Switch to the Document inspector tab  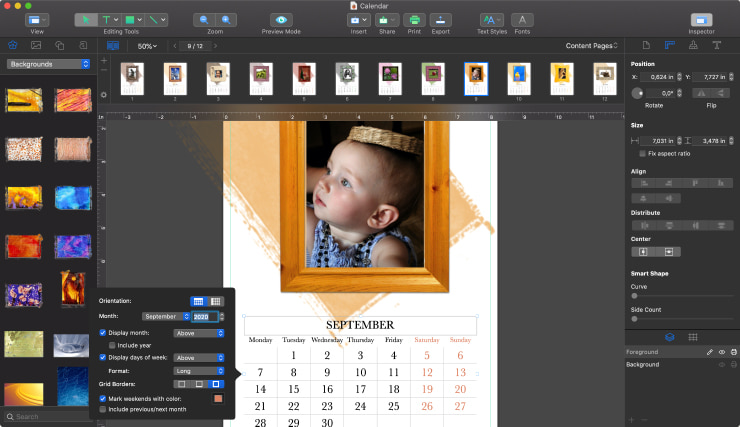click(646, 45)
